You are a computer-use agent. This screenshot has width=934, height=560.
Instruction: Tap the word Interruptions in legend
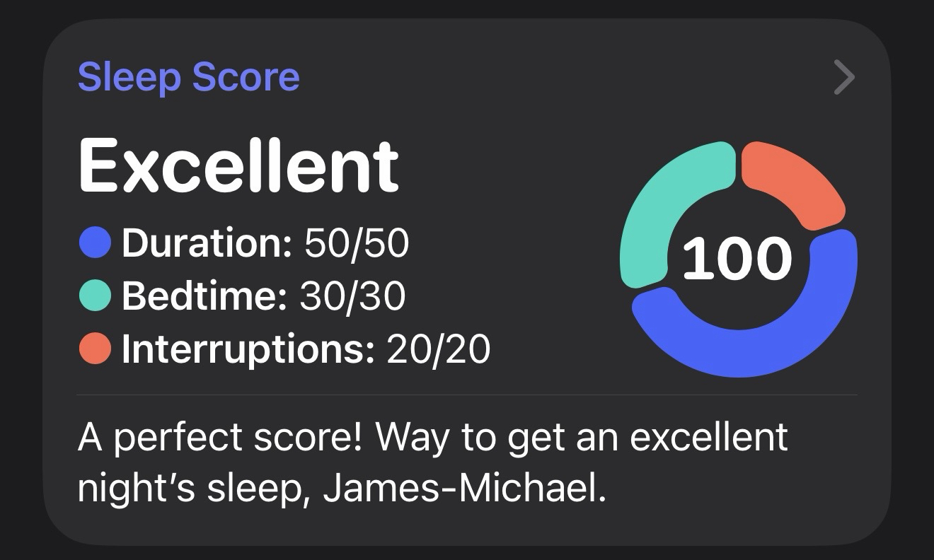pos(248,349)
